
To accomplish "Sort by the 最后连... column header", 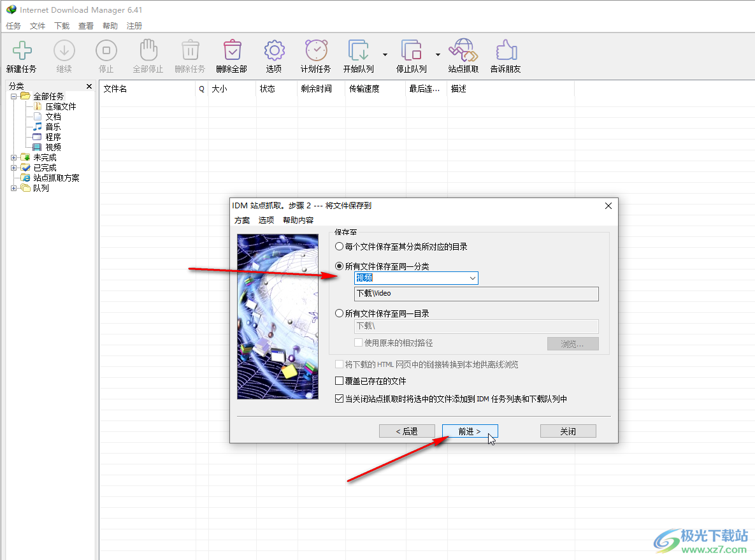I will click(x=427, y=89).
